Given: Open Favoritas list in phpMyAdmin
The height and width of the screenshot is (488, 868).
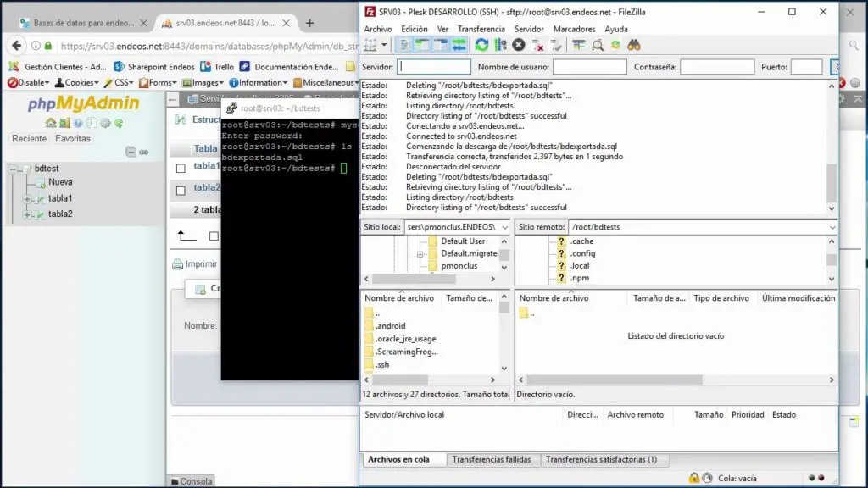Looking at the screenshot, I should tap(73, 139).
